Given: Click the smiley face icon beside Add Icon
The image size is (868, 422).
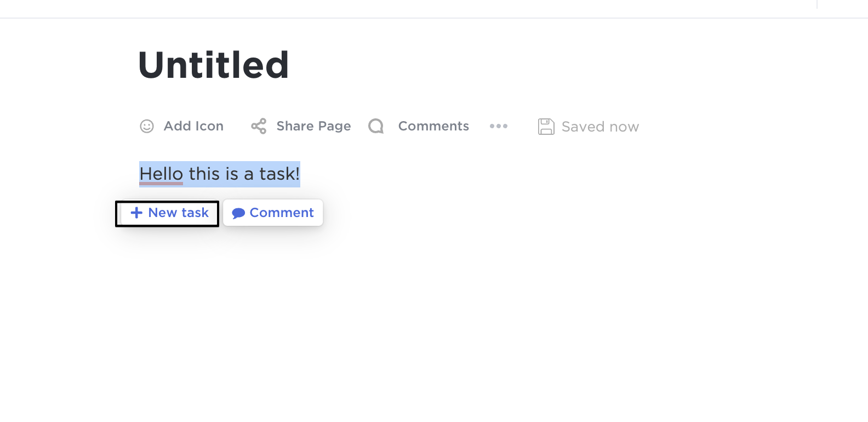Looking at the screenshot, I should 147,127.
